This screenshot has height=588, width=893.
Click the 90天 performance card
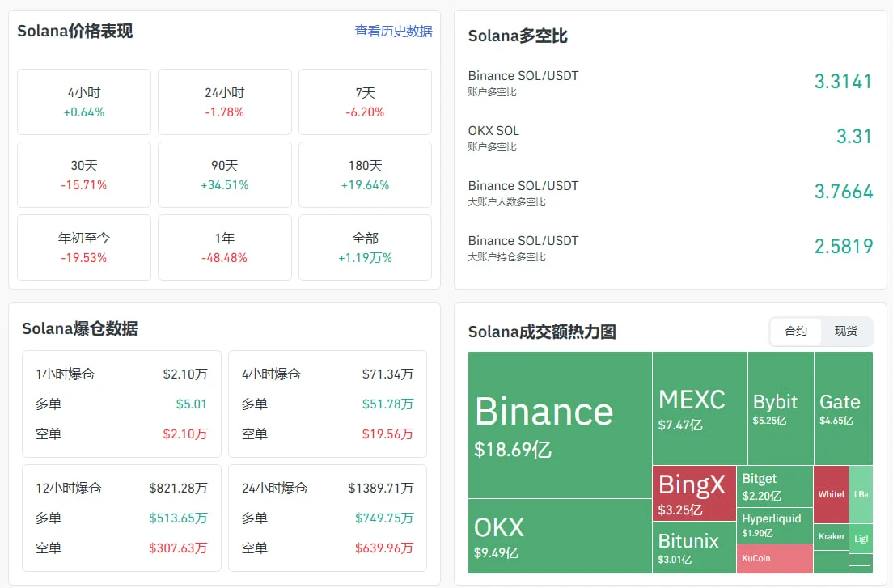point(224,175)
